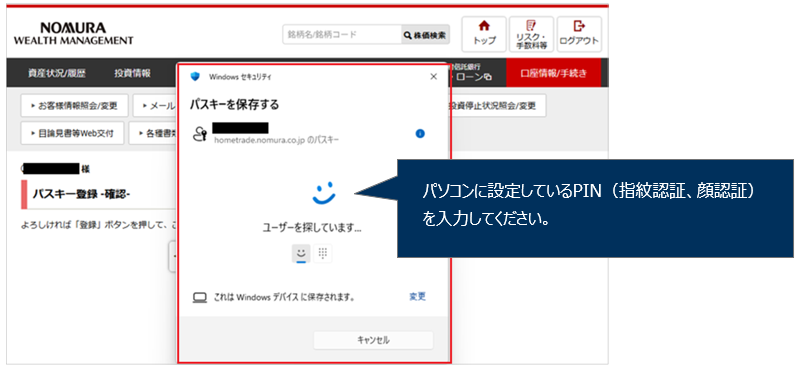Click 投資停止状況照会/変更 submenu button

(498, 106)
